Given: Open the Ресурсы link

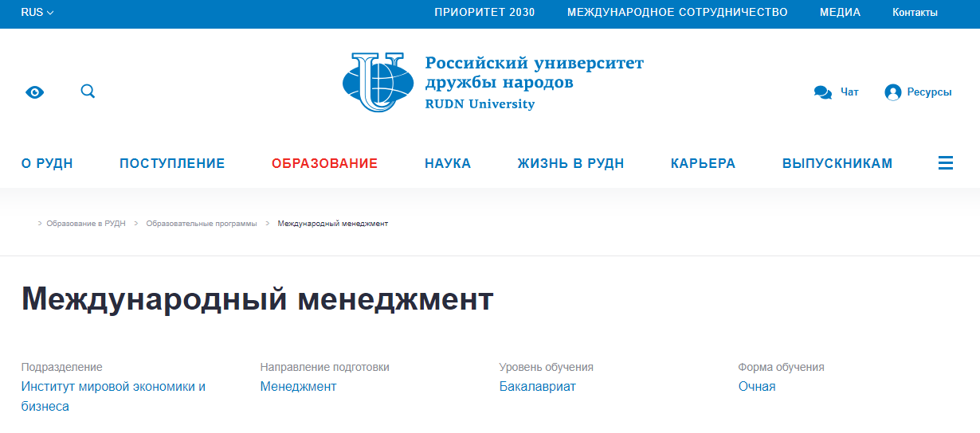Looking at the screenshot, I should 929,92.
